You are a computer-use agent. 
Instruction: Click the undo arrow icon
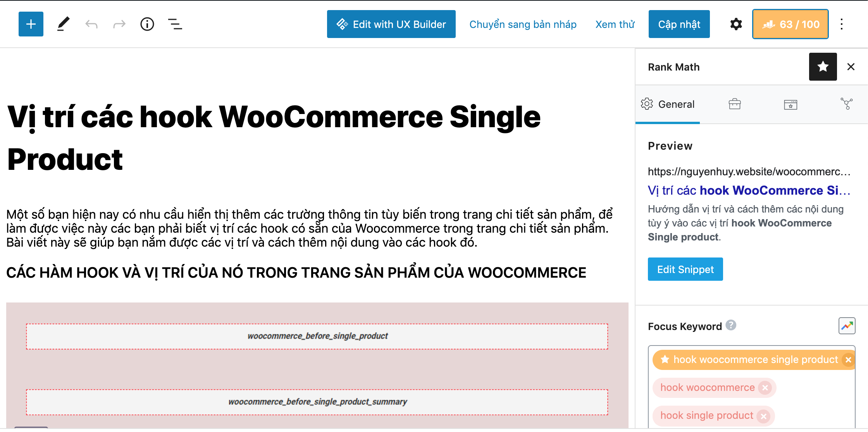(x=91, y=24)
